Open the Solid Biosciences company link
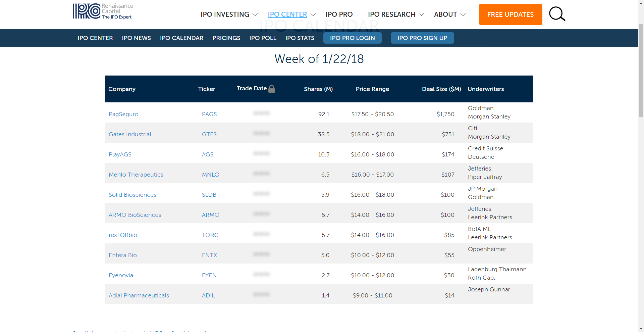Viewport: 644px width, 332px height. (x=132, y=195)
